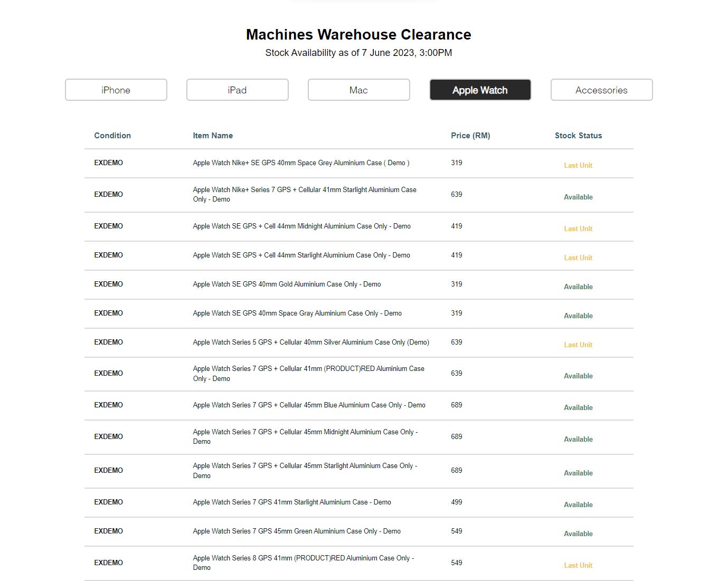Click the Stock Status column header
The width and height of the screenshot is (728, 581).
[578, 136]
